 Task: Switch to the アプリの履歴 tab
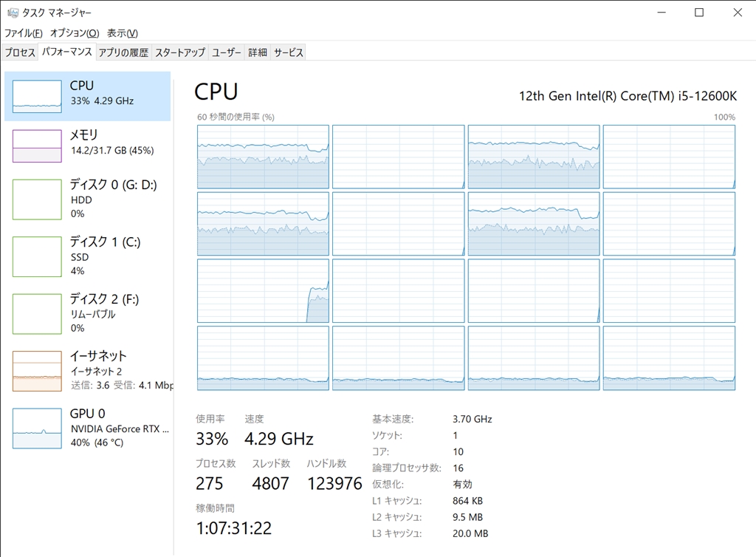point(123,52)
